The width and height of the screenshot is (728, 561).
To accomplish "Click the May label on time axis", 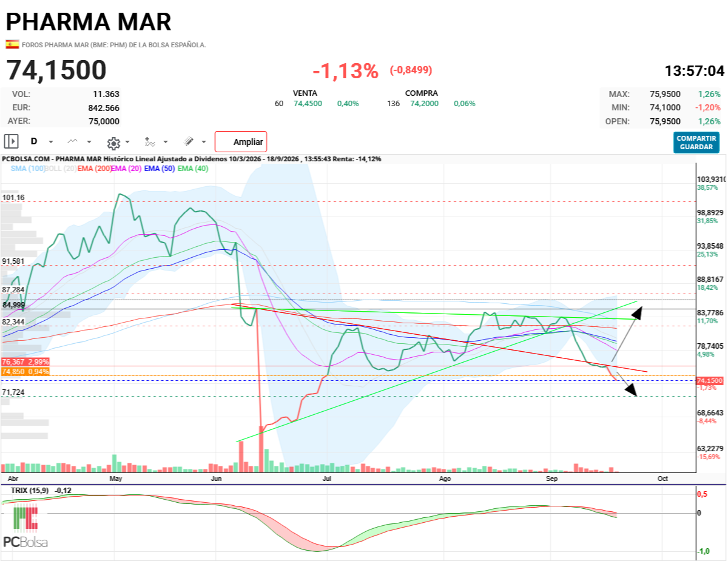I will click(x=116, y=479).
